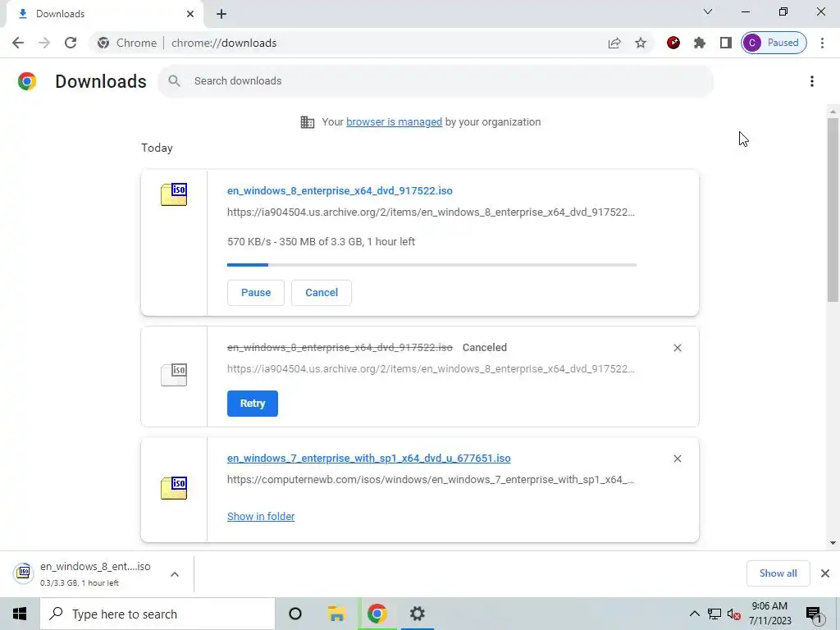Go back using the browser back arrow
The width and height of the screenshot is (840, 630).
[x=18, y=43]
